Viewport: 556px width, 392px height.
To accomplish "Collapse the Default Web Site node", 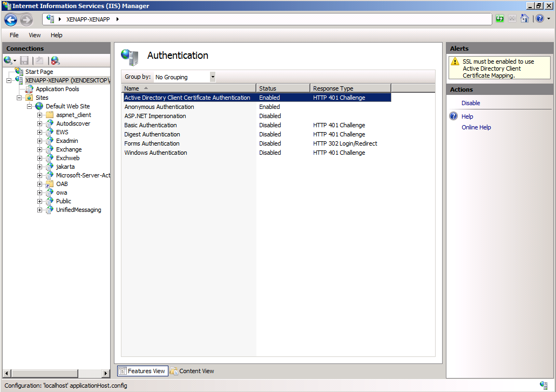I will (30, 106).
